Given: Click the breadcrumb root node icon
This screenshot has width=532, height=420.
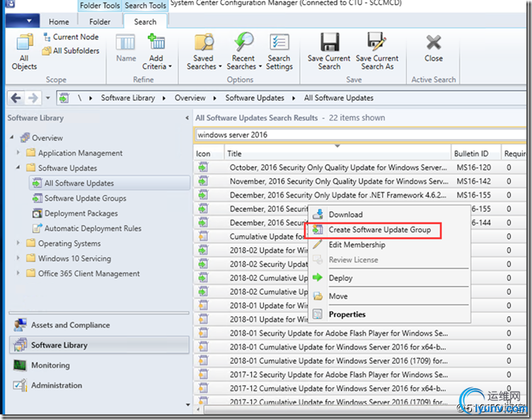Looking at the screenshot, I should coord(64,98).
